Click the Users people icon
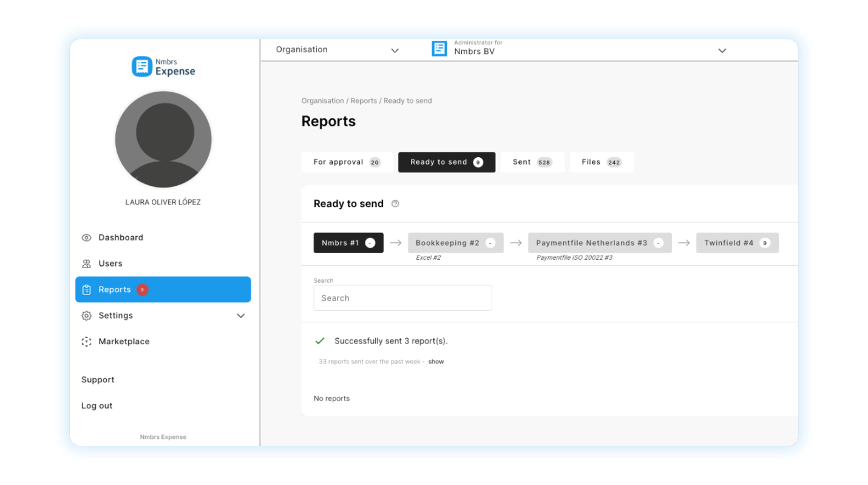The height and width of the screenshot is (485, 868). click(86, 263)
